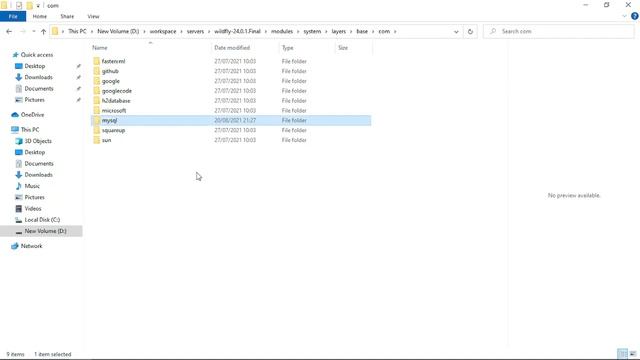Switch to the Home ribbon tab
The image size is (640, 360).
(x=40, y=16)
